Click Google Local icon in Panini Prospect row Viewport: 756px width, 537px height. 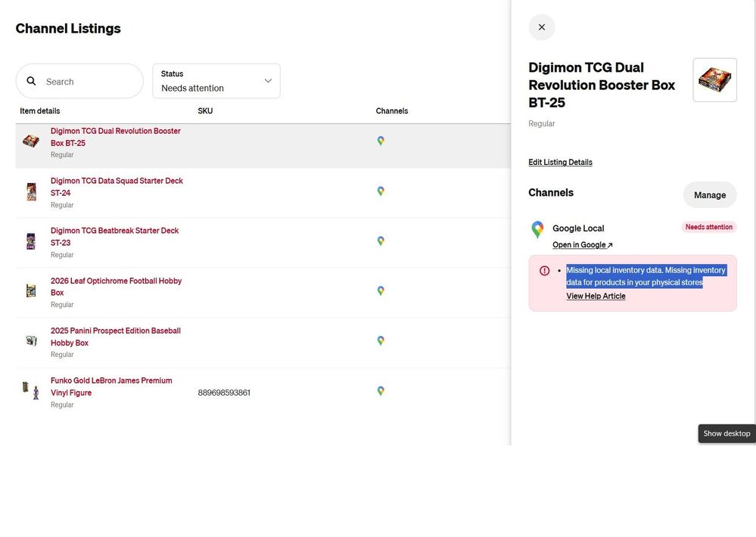click(381, 340)
